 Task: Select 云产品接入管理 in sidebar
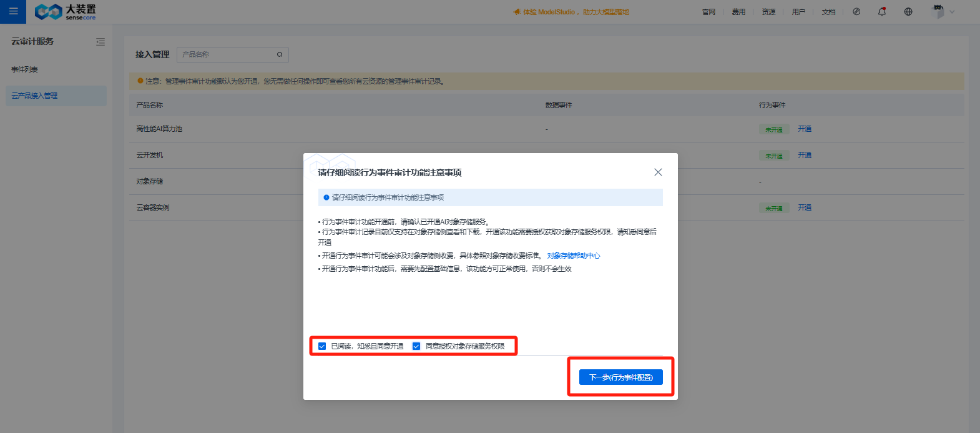pyautogui.click(x=56, y=96)
